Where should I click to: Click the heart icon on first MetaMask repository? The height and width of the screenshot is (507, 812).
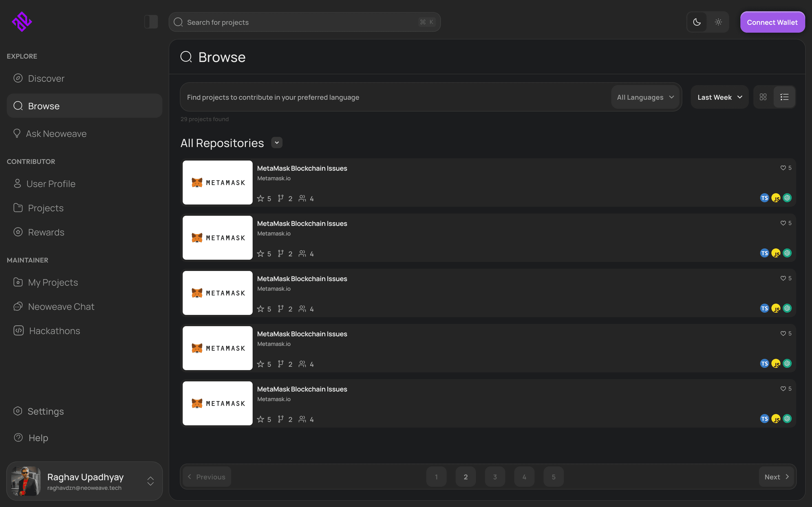pyautogui.click(x=783, y=168)
